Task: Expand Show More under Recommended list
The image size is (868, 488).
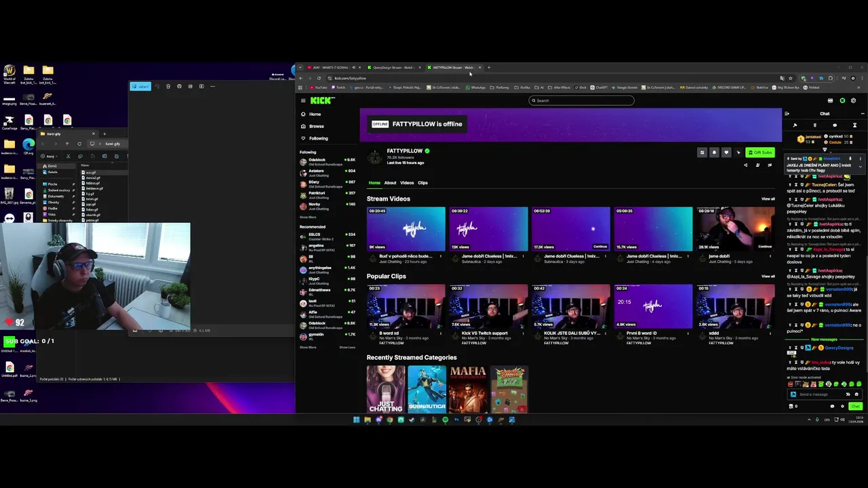Action: click(308, 347)
